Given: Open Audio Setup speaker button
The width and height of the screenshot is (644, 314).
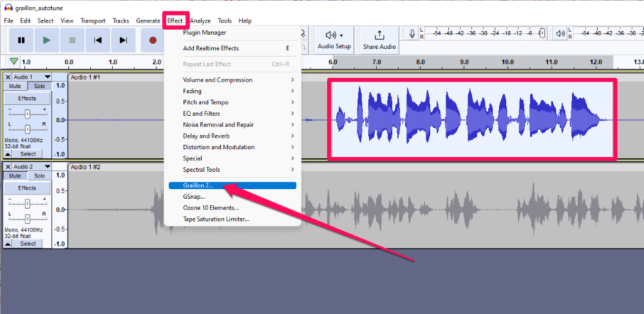Looking at the screenshot, I should click(x=334, y=41).
